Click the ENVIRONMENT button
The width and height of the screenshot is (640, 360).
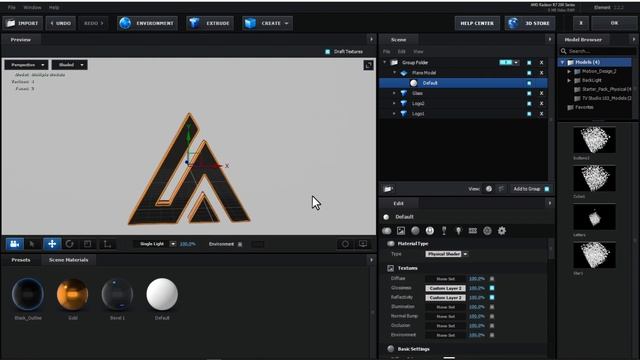147,24
